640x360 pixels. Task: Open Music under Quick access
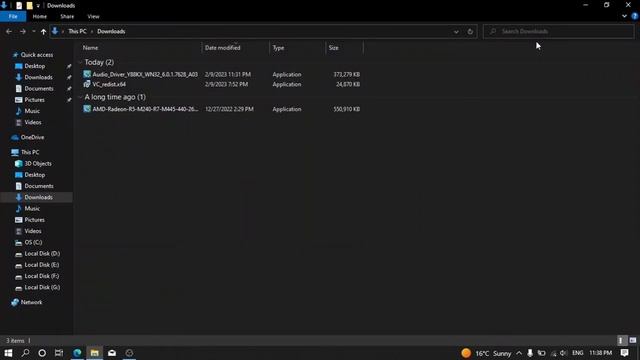[32, 111]
